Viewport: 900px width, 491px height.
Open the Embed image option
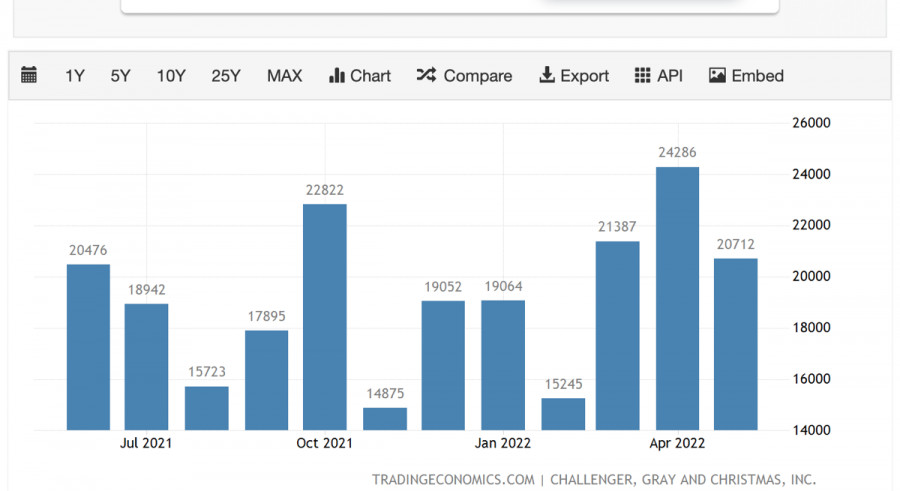point(717,76)
